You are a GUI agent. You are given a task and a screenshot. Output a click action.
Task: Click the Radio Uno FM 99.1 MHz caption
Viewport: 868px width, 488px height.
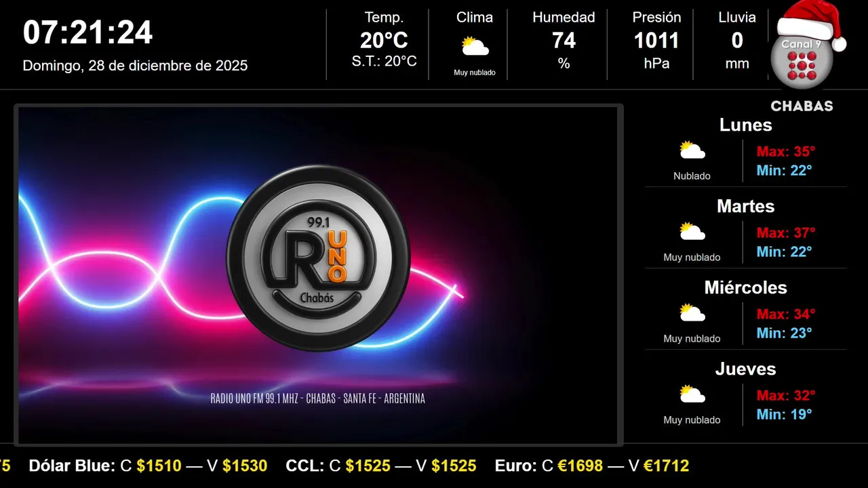[318, 399]
